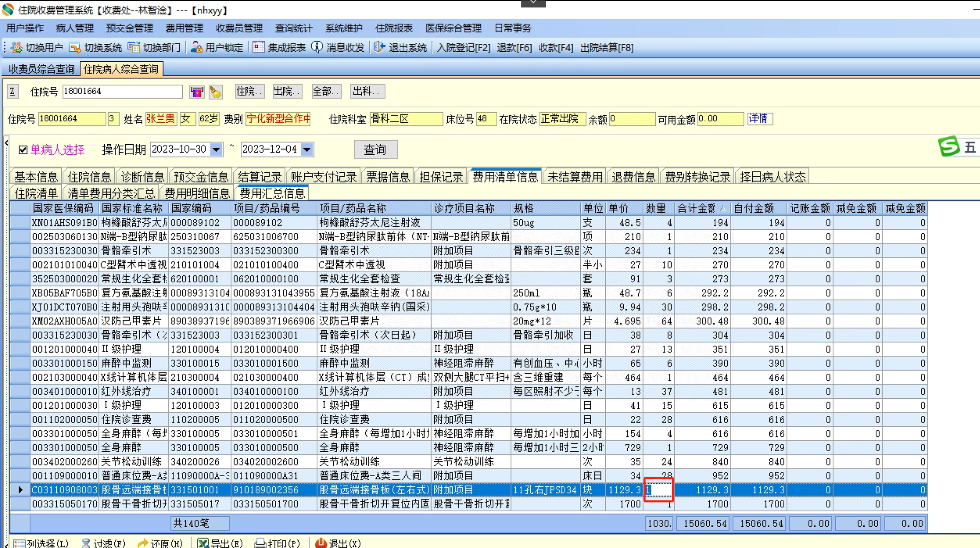This screenshot has height=548, width=980.
Task: Switch to the 结算记录 tab
Action: click(259, 177)
